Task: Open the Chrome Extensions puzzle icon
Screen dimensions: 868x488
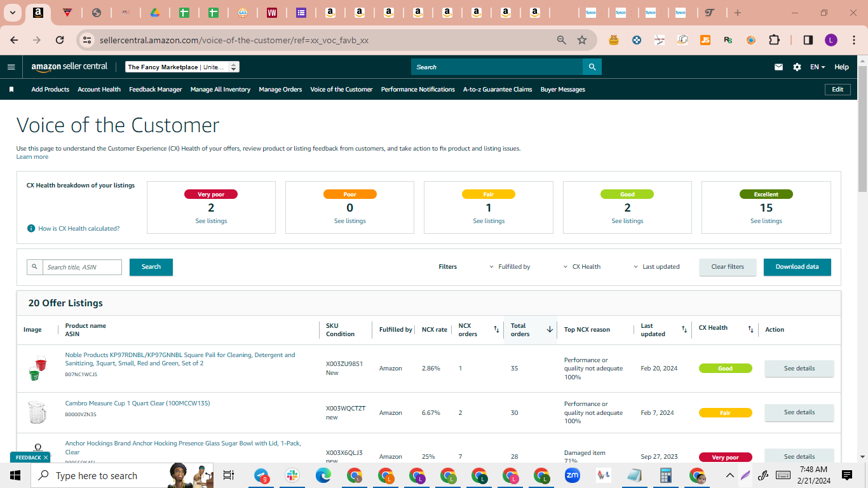Action: [774, 40]
